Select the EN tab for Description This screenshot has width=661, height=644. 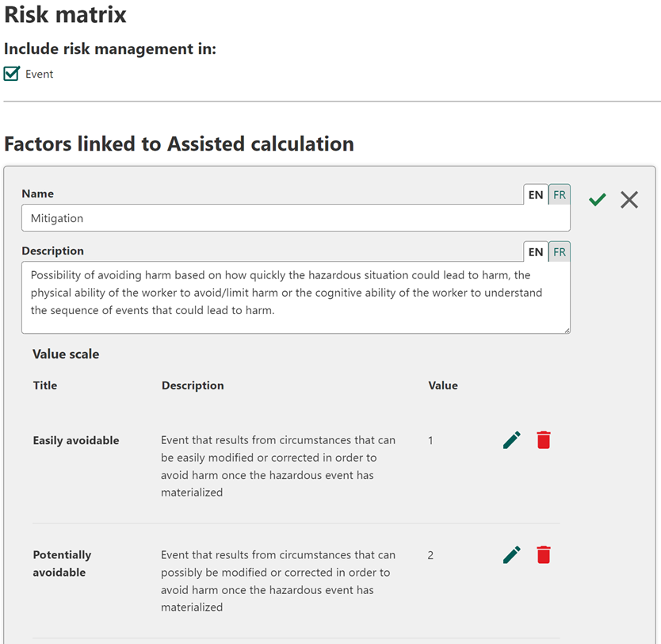(536, 252)
